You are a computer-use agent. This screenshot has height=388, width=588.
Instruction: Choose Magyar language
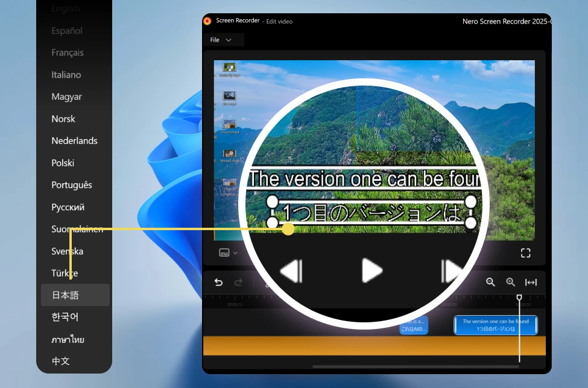click(x=66, y=97)
